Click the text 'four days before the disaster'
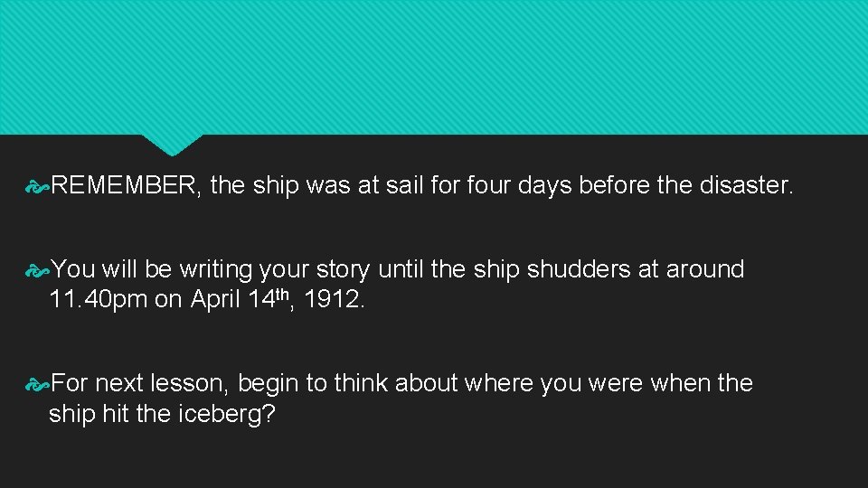Image resolution: width=868 pixels, height=488 pixels. 628,184
